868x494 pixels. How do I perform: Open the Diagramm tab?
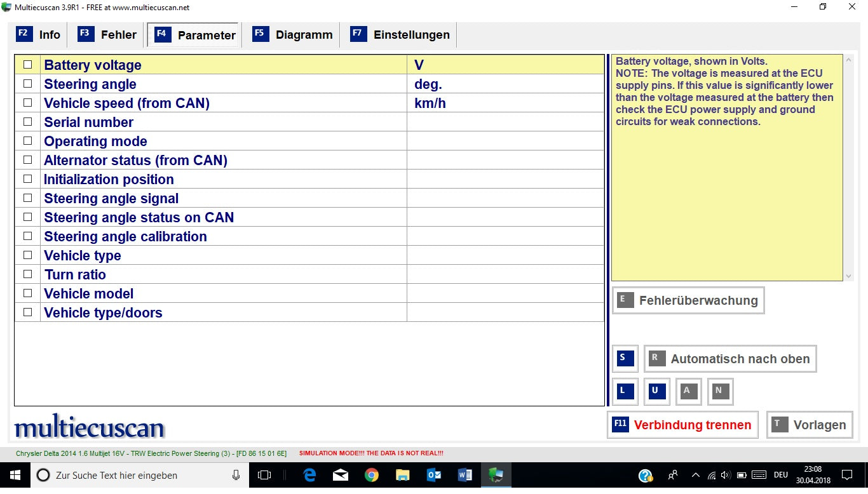pyautogui.click(x=293, y=35)
